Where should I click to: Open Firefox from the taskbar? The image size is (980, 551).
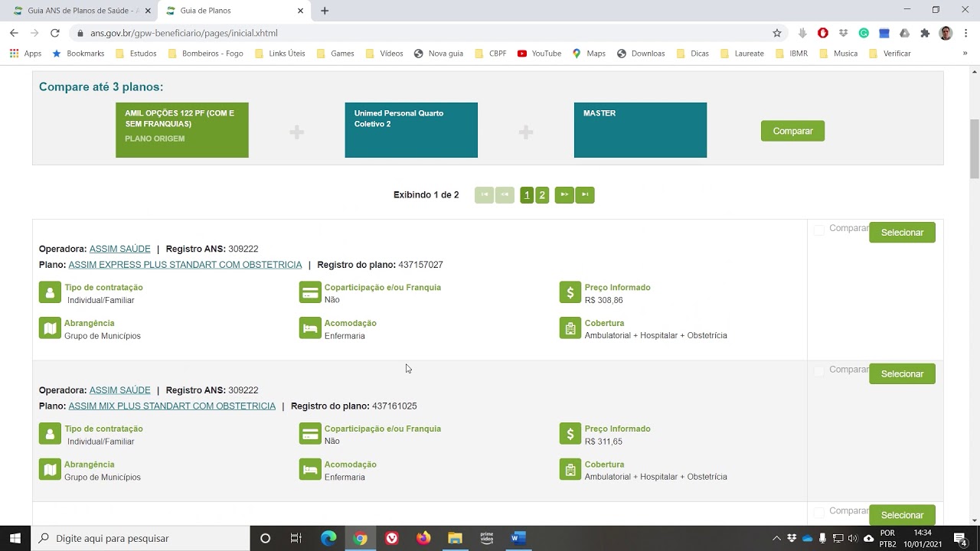coord(423,538)
